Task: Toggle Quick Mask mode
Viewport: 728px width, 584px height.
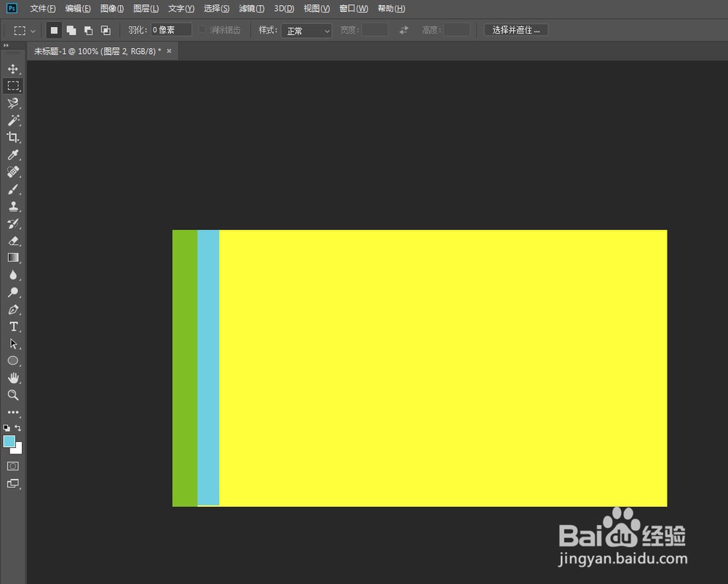Action: click(x=13, y=466)
